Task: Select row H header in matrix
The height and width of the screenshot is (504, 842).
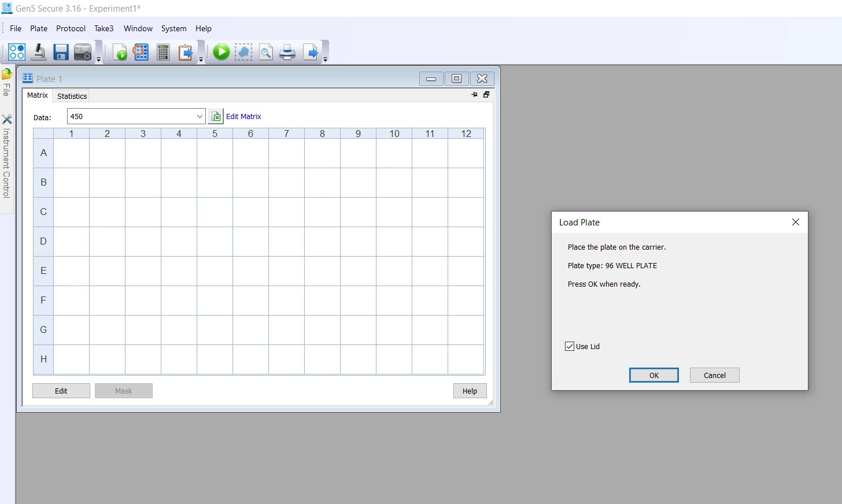Action: (43, 360)
